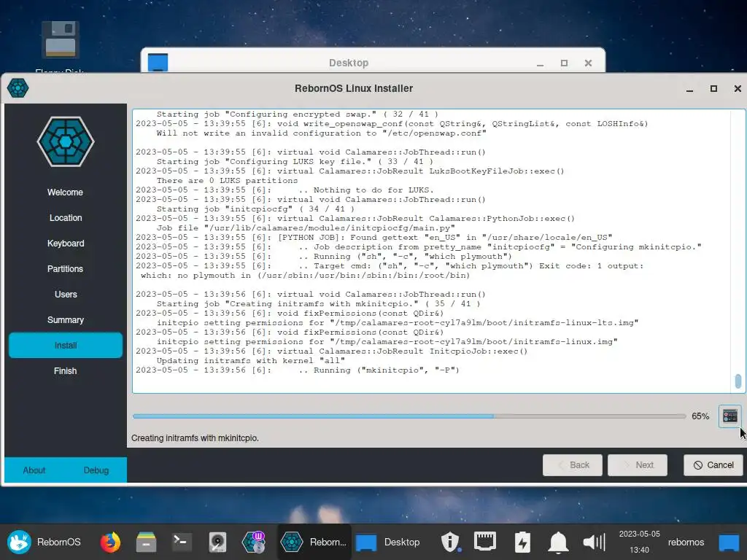Click the log panel vertical scrollbar handle
This screenshot has width=747, height=560.
pyautogui.click(x=738, y=381)
